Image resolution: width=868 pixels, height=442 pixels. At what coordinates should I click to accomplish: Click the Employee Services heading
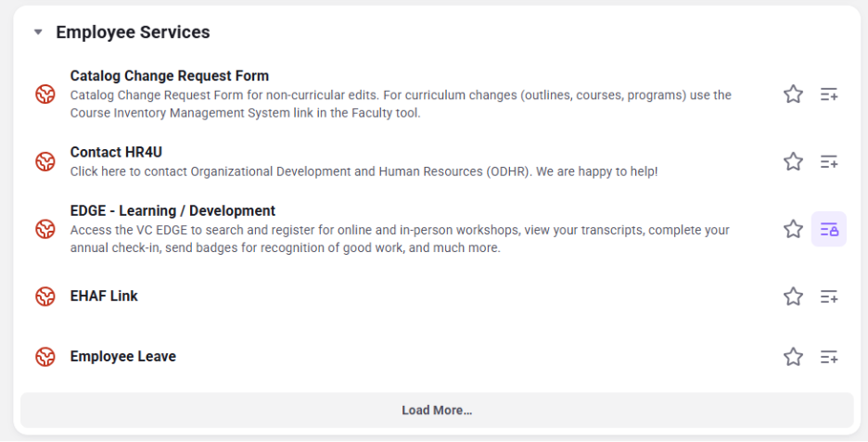click(x=133, y=32)
